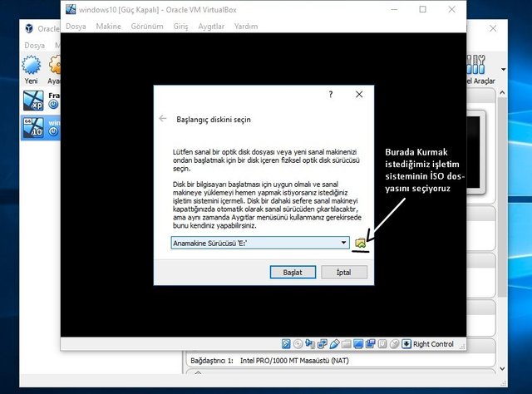Image resolution: width=532 pixels, height=394 pixels.
Task: Click the help question mark in dialog
Action: [x=331, y=94]
